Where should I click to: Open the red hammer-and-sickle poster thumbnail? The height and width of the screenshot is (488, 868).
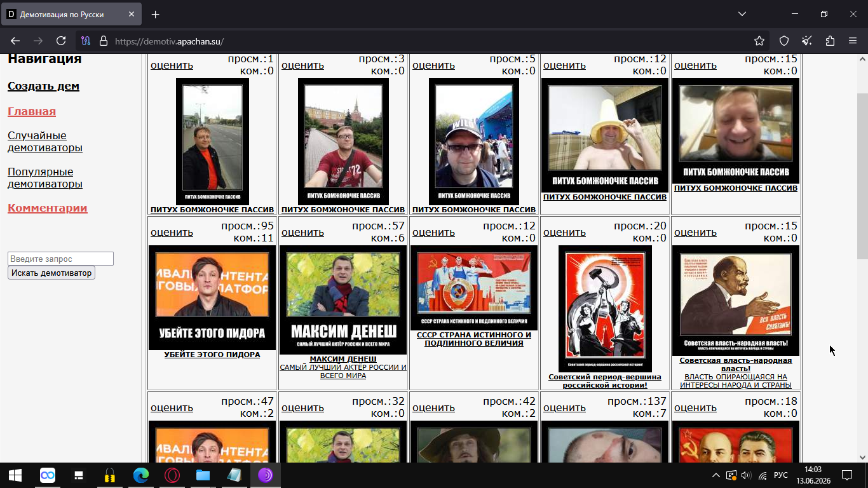click(605, 309)
